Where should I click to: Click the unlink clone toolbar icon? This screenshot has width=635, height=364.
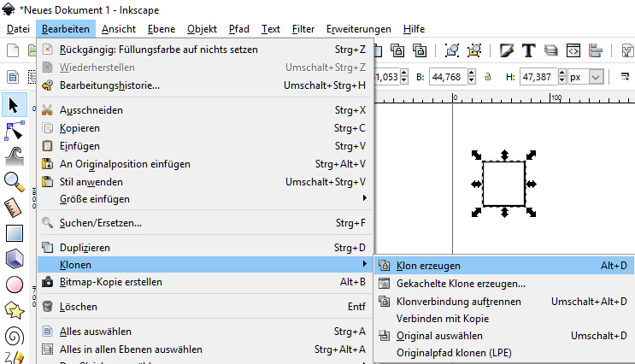point(420,50)
